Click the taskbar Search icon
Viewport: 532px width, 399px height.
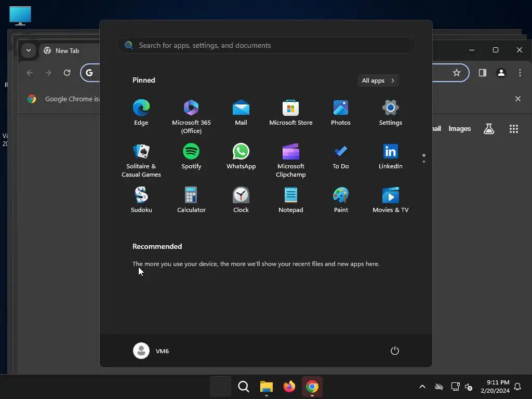click(243, 387)
